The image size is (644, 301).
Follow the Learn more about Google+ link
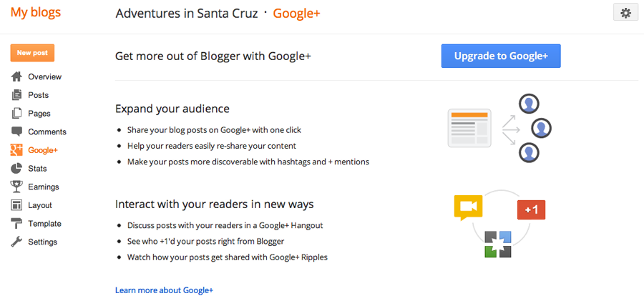[164, 290]
